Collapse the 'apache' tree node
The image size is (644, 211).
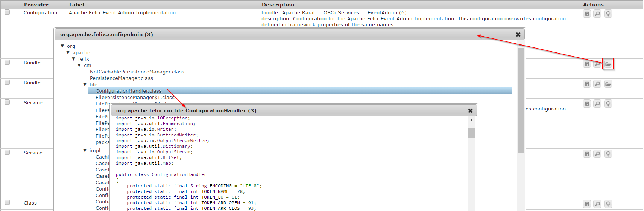point(68,52)
